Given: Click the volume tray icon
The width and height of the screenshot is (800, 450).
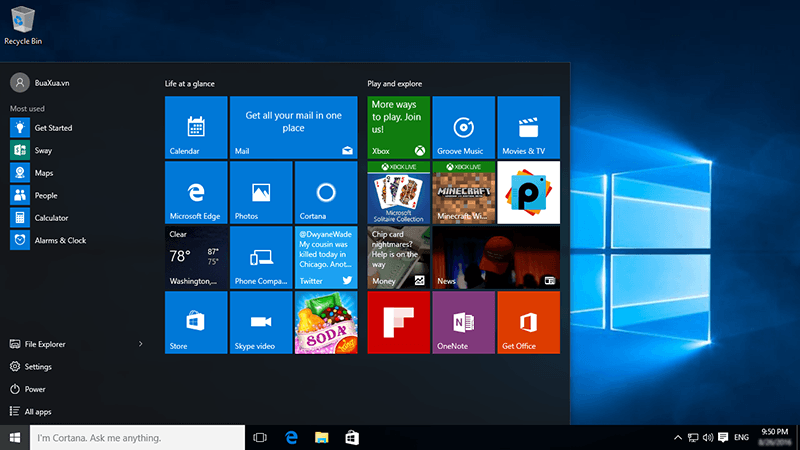Looking at the screenshot, I should click(x=708, y=437).
